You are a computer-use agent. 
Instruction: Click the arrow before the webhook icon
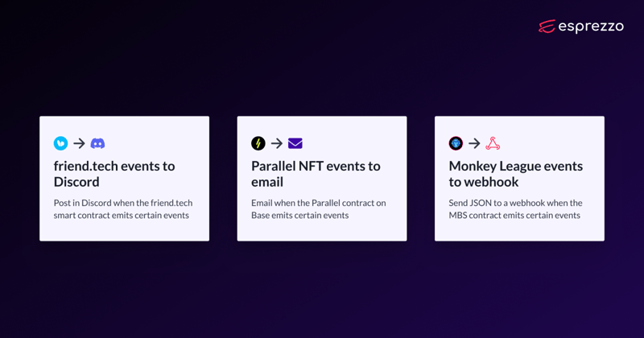474,143
